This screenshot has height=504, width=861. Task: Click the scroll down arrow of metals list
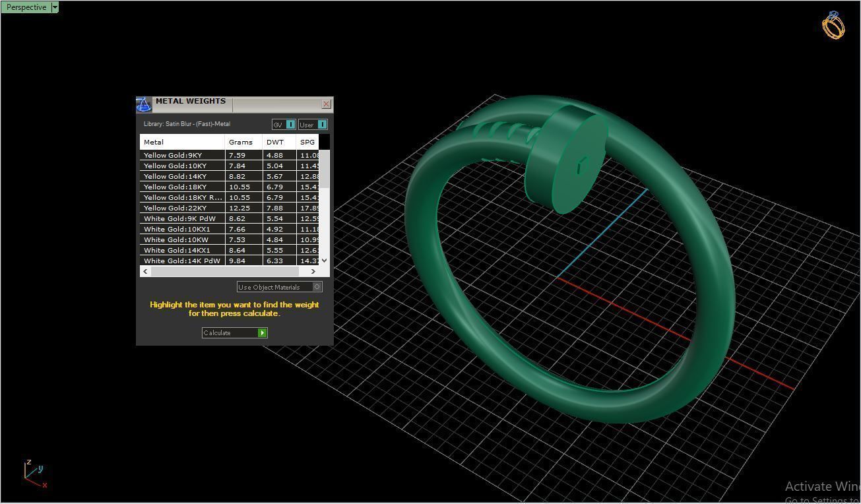pyautogui.click(x=324, y=261)
